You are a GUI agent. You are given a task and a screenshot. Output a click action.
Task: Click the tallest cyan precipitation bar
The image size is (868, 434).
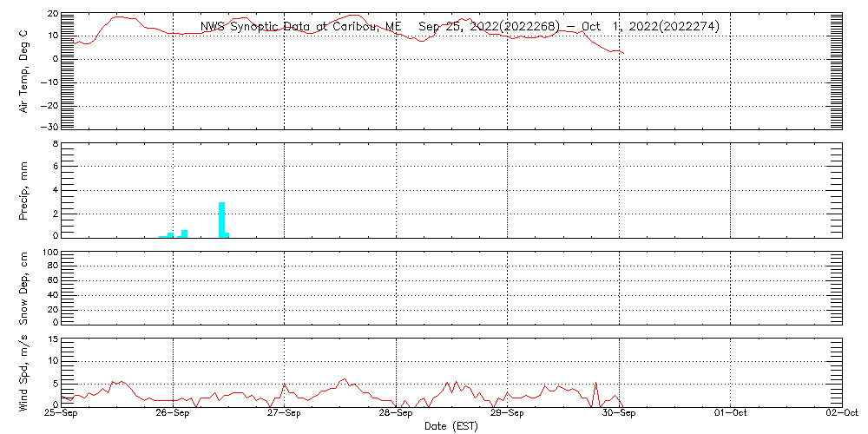coord(222,219)
